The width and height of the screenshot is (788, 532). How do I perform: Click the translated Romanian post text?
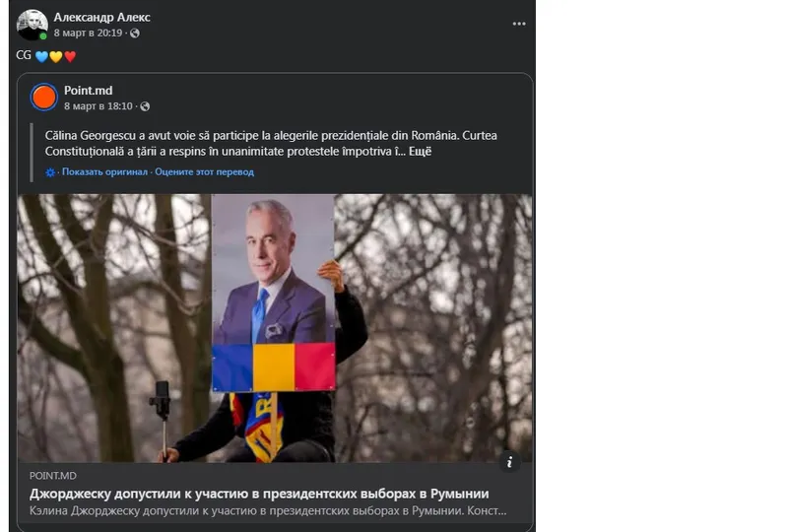(x=271, y=143)
